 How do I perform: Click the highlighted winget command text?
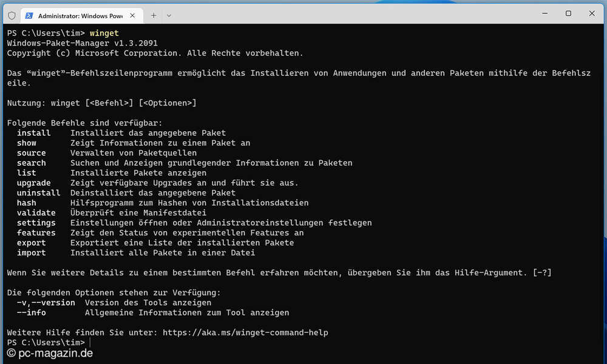pos(103,33)
